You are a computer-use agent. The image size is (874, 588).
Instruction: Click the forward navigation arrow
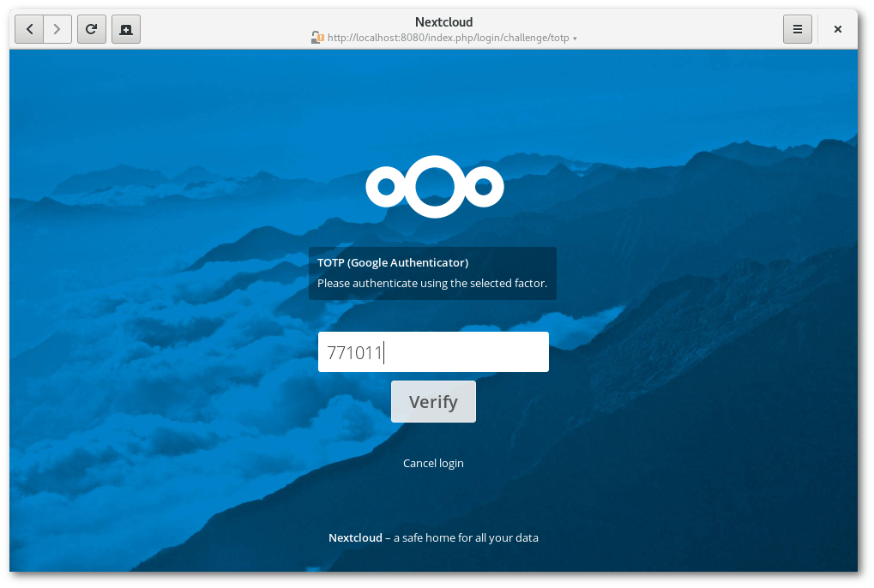(x=57, y=29)
